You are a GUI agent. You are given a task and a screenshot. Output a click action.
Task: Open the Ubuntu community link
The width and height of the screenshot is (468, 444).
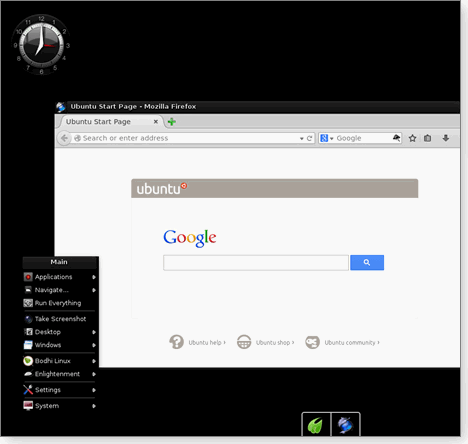tap(352, 343)
